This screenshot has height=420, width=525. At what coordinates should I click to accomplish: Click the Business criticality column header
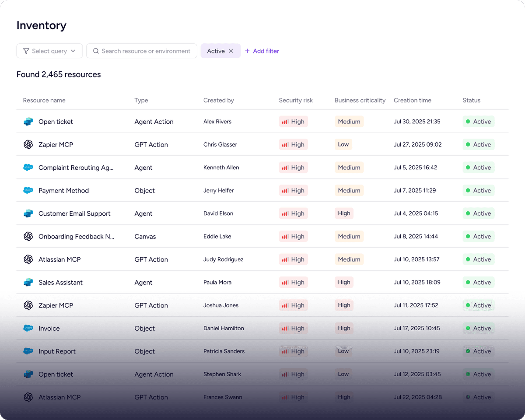coord(360,100)
